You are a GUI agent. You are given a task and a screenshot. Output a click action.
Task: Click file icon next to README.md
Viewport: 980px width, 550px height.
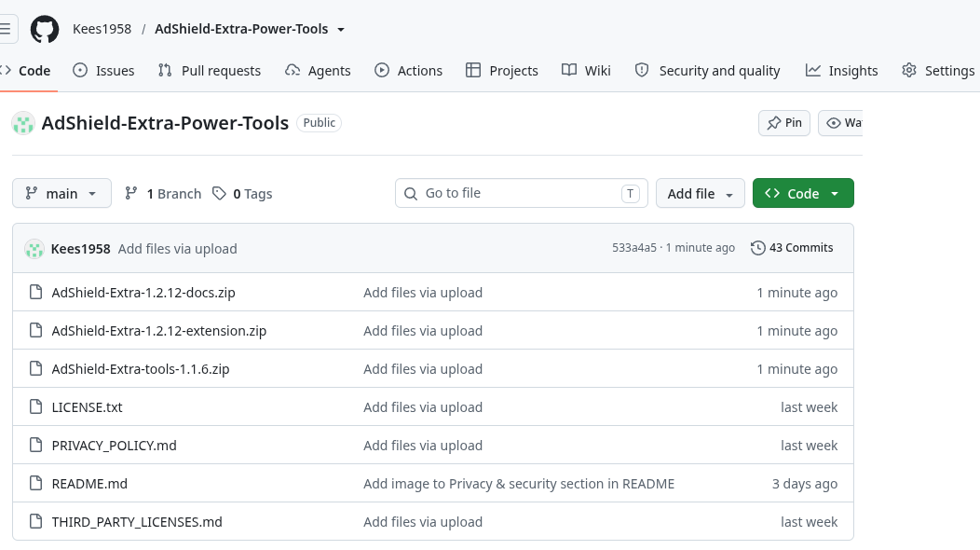(35, 483)
